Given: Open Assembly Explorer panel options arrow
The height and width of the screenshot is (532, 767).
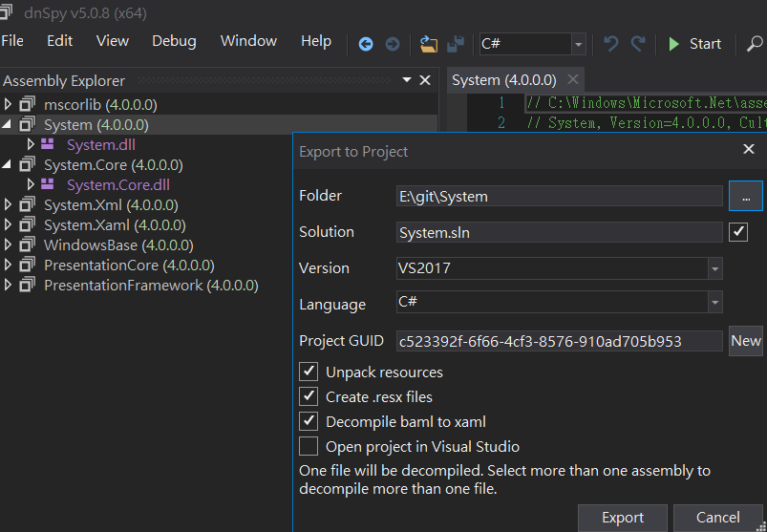Looking at the screenshot, I should (x=407, y=79).
